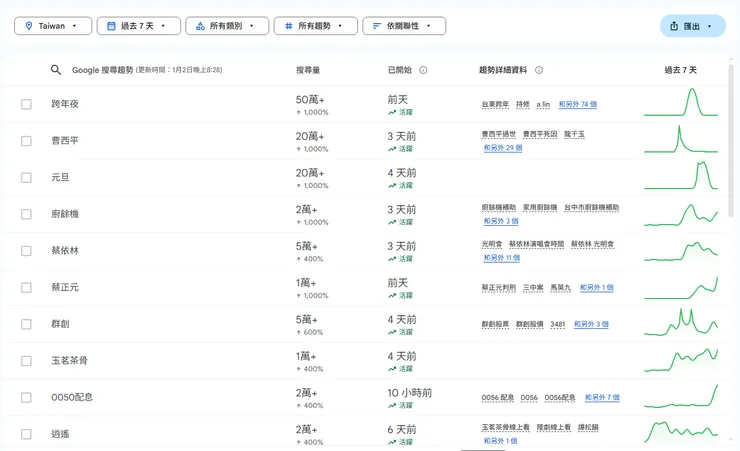Click hashtag icon in 所有趨勢 filter

point(289,26)
